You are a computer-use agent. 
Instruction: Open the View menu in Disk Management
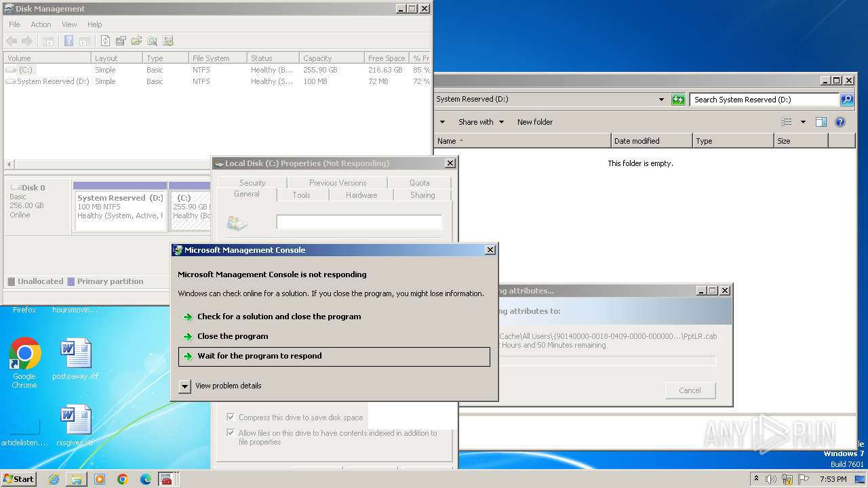pos(69,24)
